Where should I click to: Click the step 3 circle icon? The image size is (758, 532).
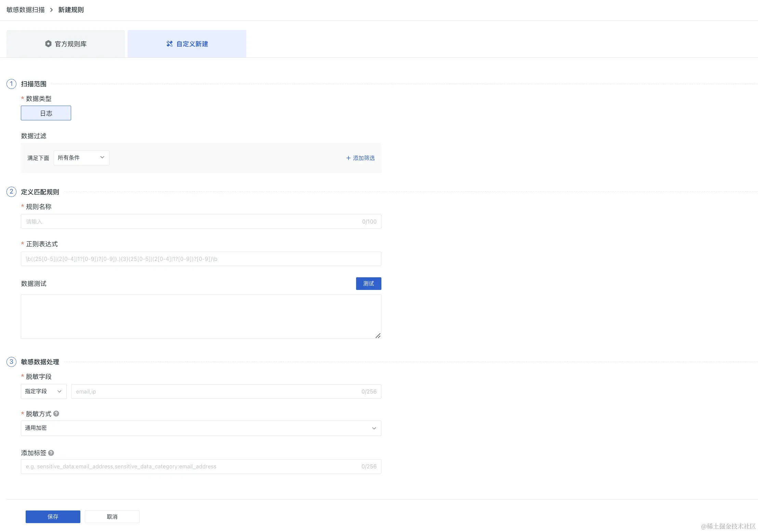[11, 362]
